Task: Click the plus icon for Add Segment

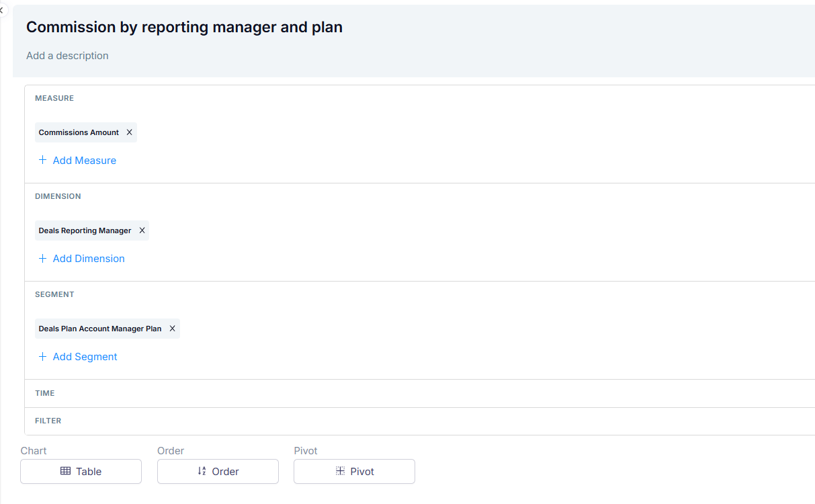Action: pos(42,356)
